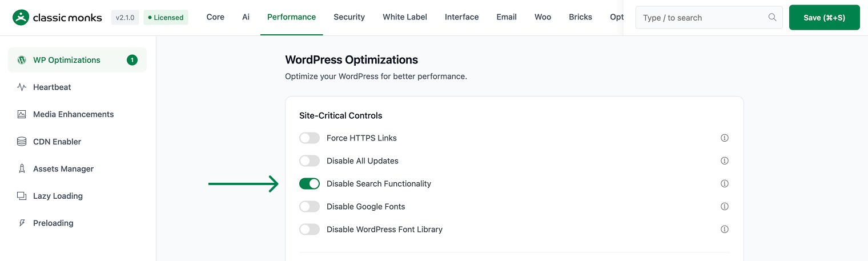Select WP Optimizations in the sidebar
Screen dimensions: 868x261
[77, 60]
